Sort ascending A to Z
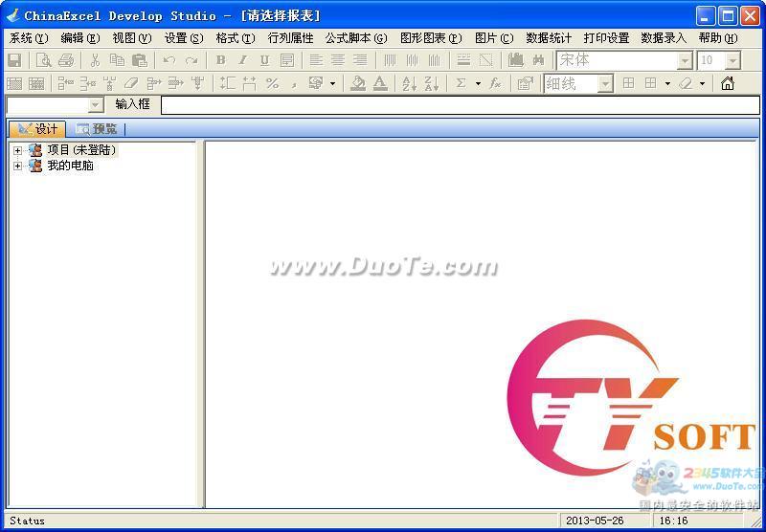 (x=410, y=84)
